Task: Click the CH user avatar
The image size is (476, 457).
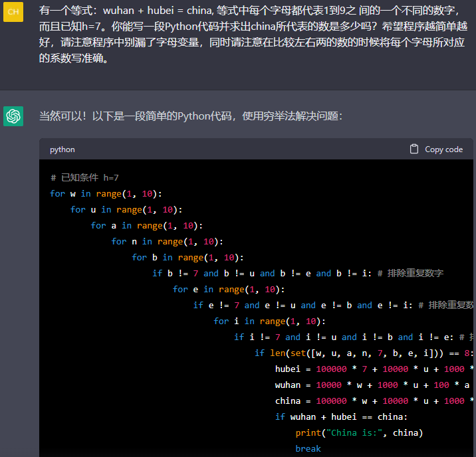Action: pos(13,12)
